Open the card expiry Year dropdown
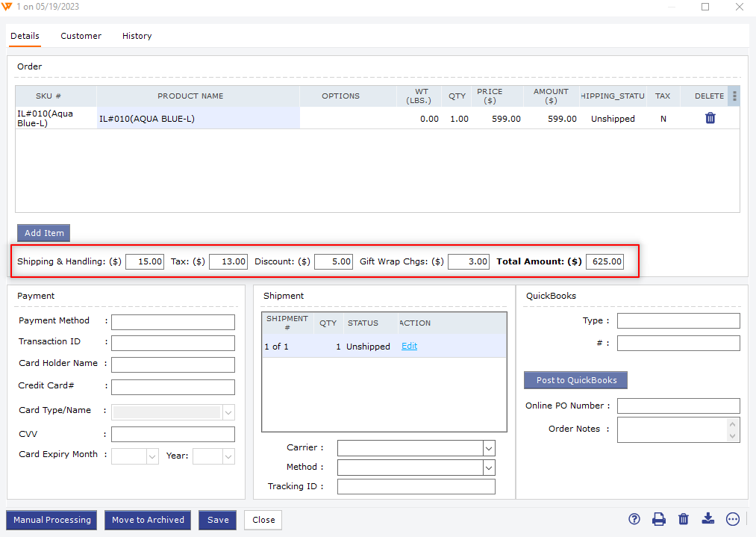Viewport: 756px width, 537px height. pos(228,456)
